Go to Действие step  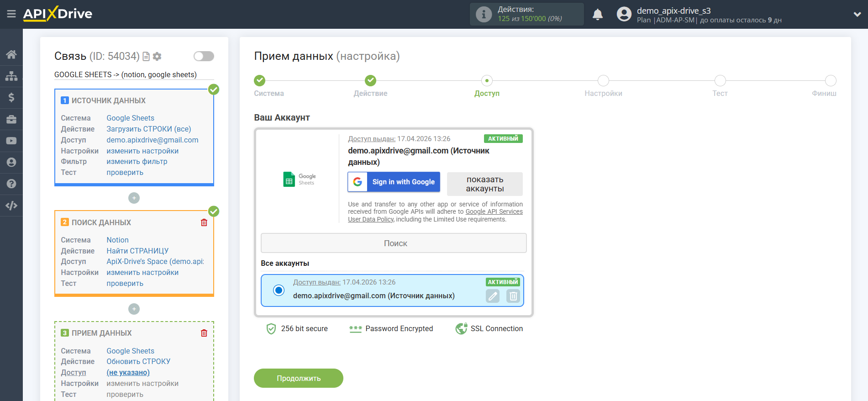tap(370, 81)
